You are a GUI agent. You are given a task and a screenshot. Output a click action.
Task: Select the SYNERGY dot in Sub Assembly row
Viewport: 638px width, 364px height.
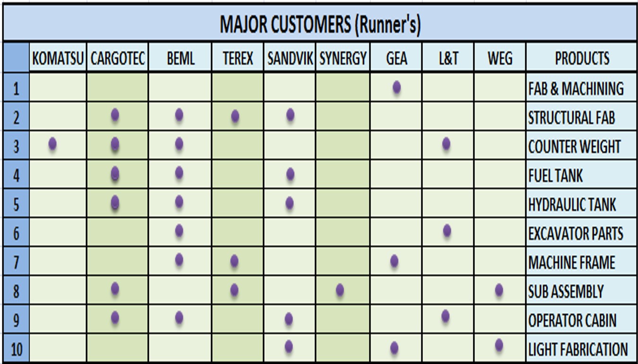(340, 290)
